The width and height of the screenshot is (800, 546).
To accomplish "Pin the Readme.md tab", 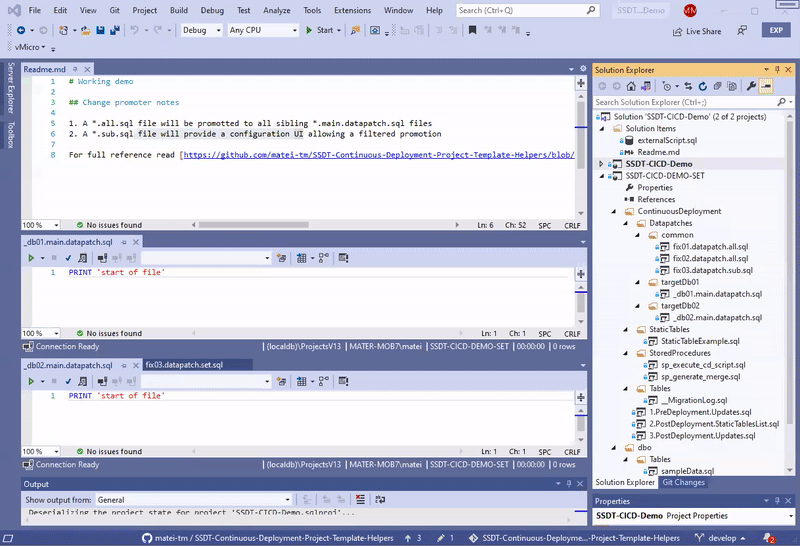I will click(x=75, y=69).
